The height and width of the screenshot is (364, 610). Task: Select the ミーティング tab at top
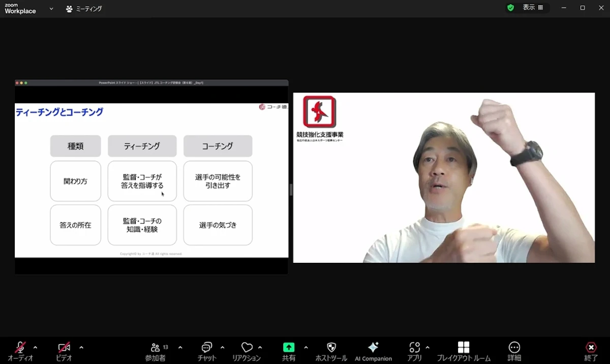coord(84,9)
